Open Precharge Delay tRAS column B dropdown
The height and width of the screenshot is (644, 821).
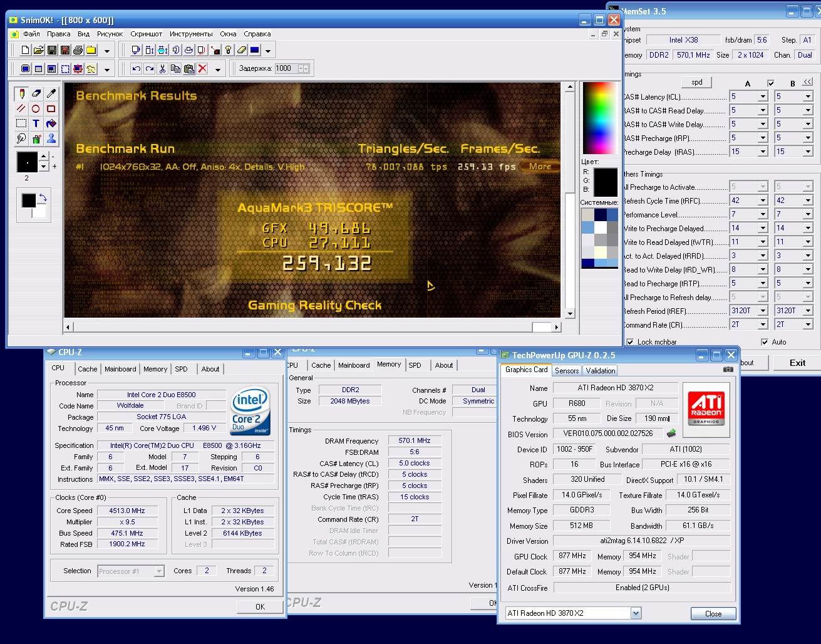coord(808,152)
